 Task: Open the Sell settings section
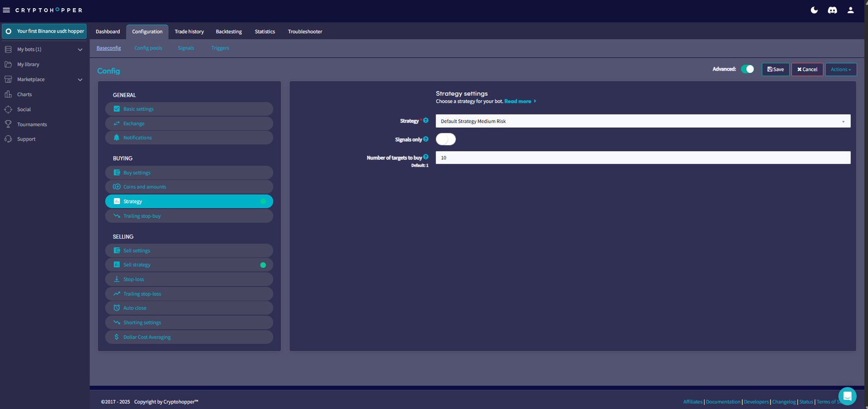pos(189,251)
